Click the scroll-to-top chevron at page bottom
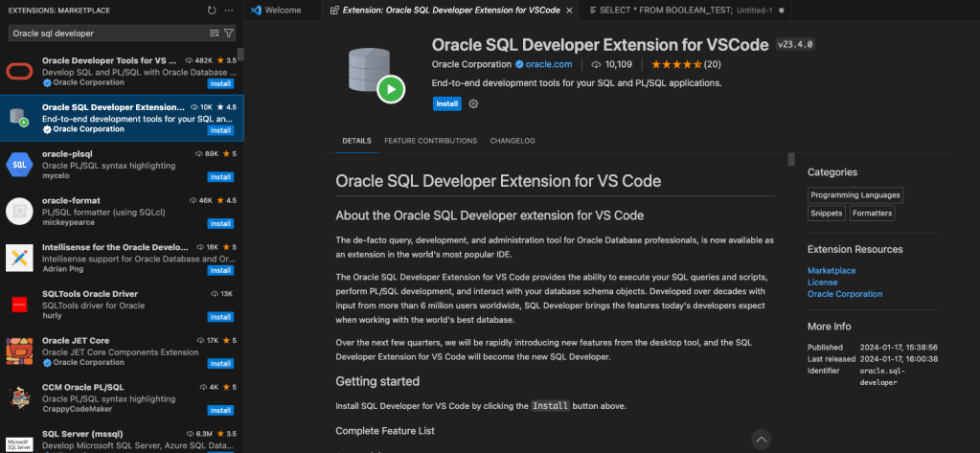The image size is (980, 453). pos(761,440)
